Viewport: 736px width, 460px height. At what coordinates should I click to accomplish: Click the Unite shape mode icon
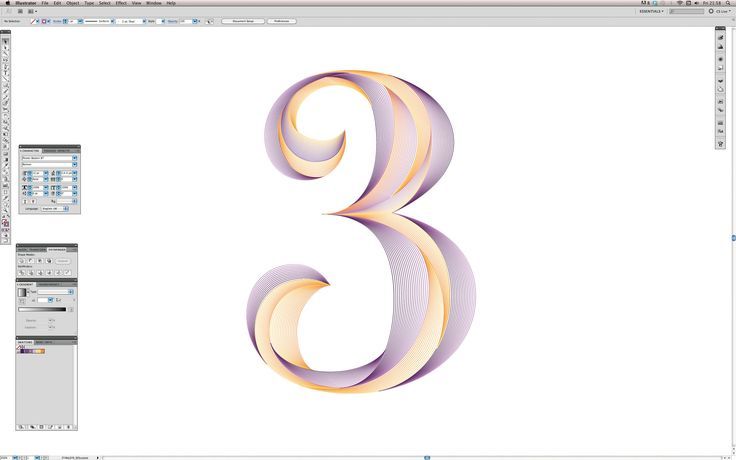(22, 261)
